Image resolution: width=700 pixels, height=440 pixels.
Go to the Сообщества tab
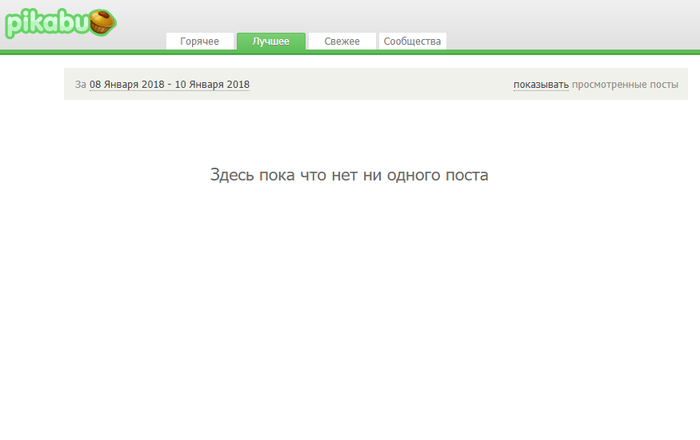tap(412, 41)
